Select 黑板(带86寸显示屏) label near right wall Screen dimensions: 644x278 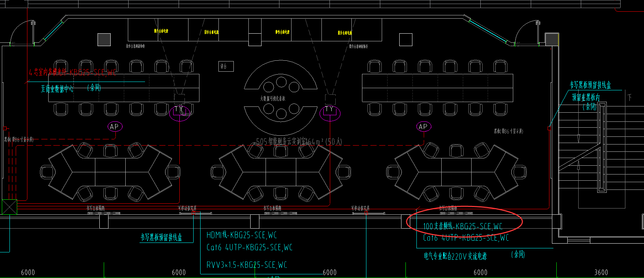tap(508, 131)
